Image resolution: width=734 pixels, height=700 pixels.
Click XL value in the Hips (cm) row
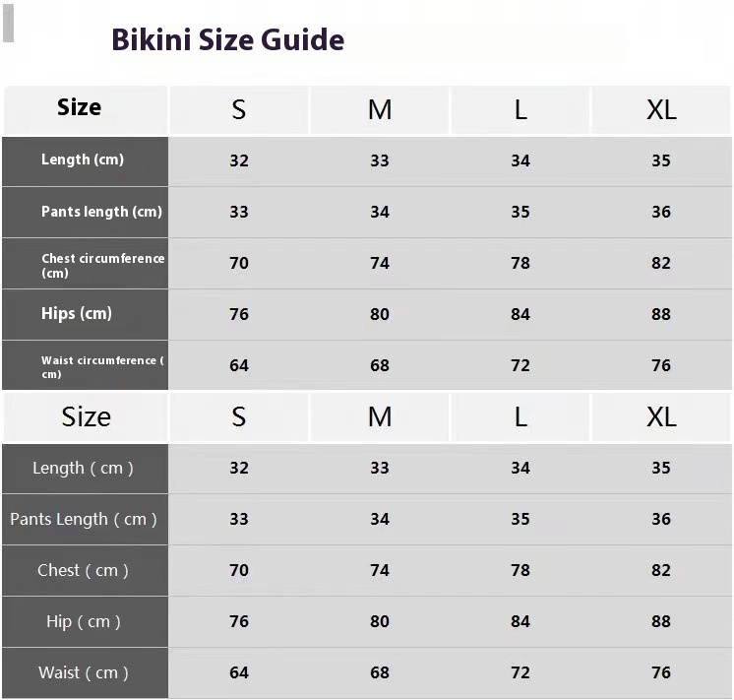[661, 314]
